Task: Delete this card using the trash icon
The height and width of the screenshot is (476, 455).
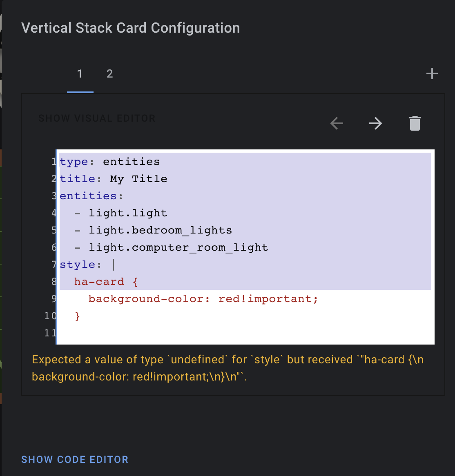Action: (x=415, y=123)
